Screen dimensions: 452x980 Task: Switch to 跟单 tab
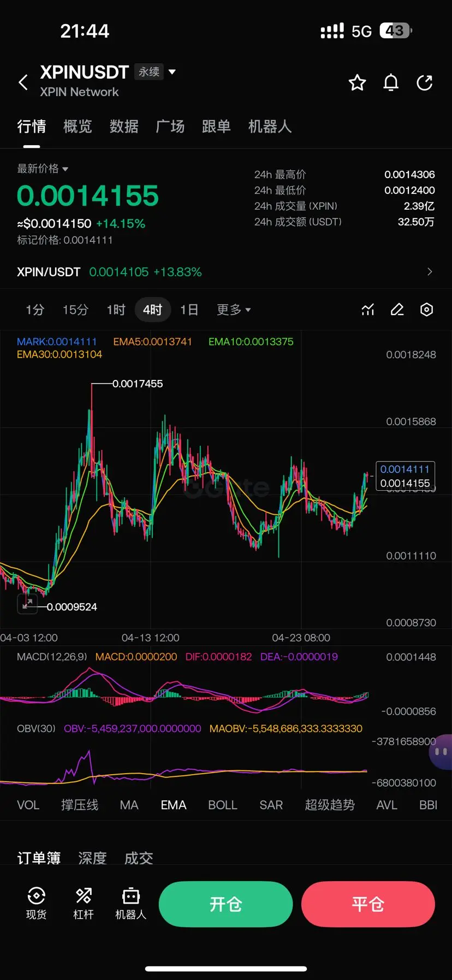click(216, 127)
